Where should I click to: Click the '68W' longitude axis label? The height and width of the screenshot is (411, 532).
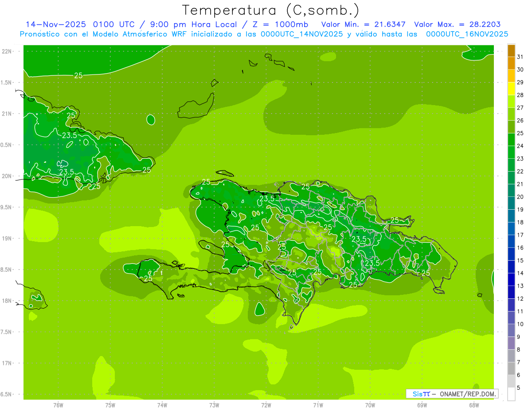pyautogui.click(x=473, y=405)
